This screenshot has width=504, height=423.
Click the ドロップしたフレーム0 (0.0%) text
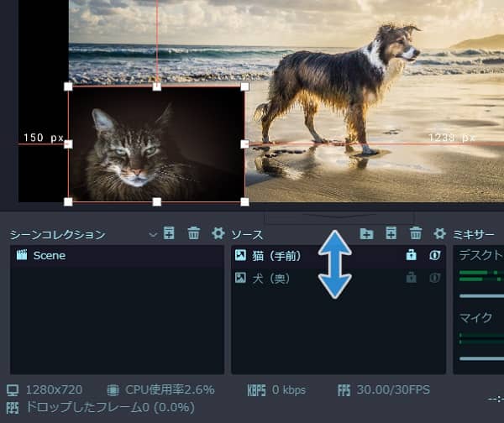point(110,408)
